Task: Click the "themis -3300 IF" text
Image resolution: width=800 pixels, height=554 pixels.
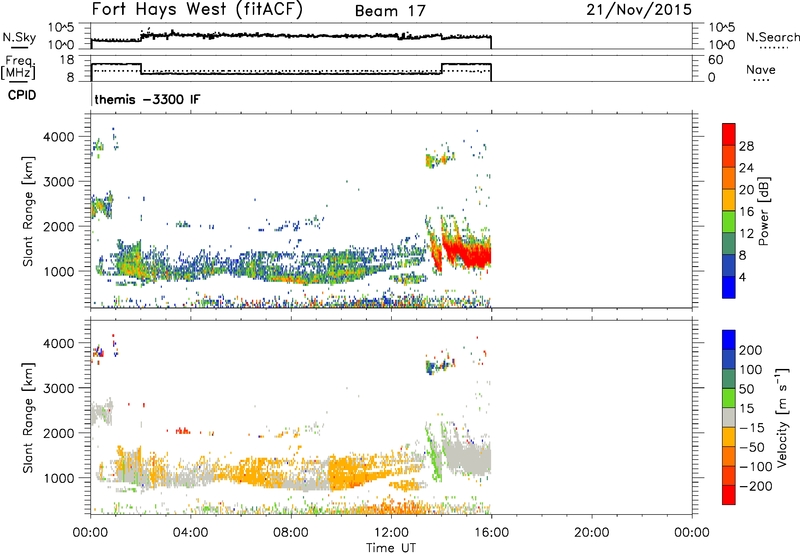Action: (147, 99)
